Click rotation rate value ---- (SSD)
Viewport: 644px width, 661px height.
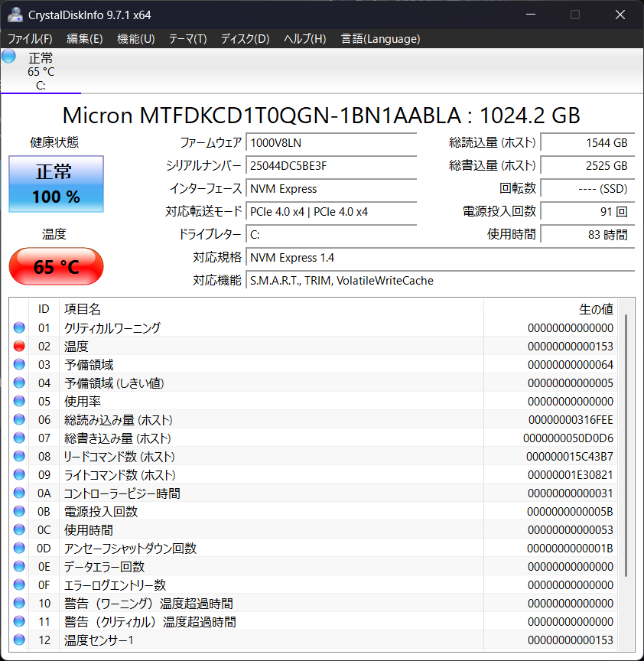[x=587, y=188]
